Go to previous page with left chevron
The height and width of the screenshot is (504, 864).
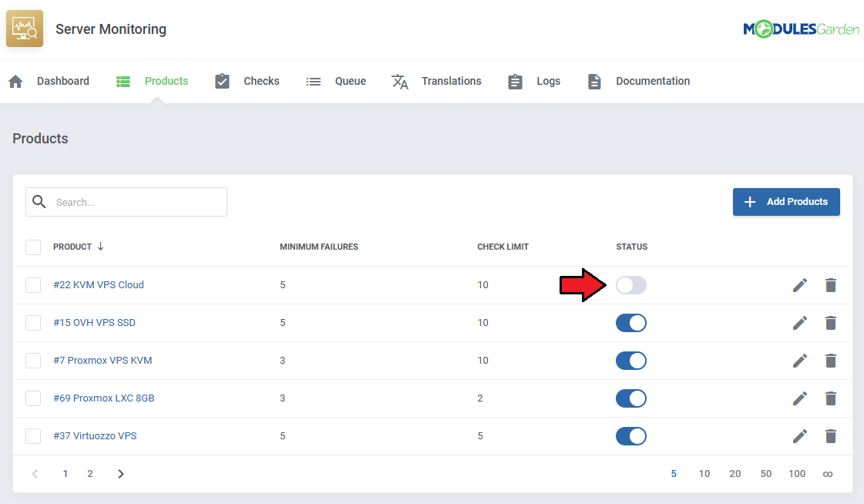pyautogui.click(x=35, y=474)
